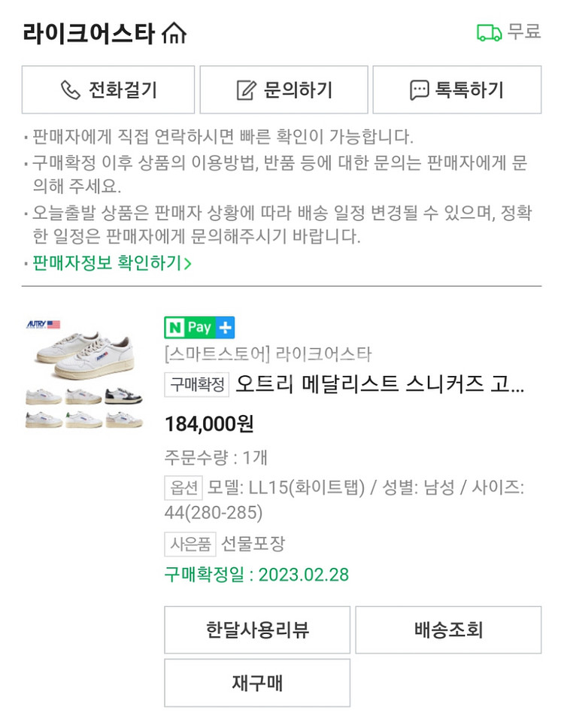Click the 옵션 badge label
This screenshot has width=564, height=728.
183,487
